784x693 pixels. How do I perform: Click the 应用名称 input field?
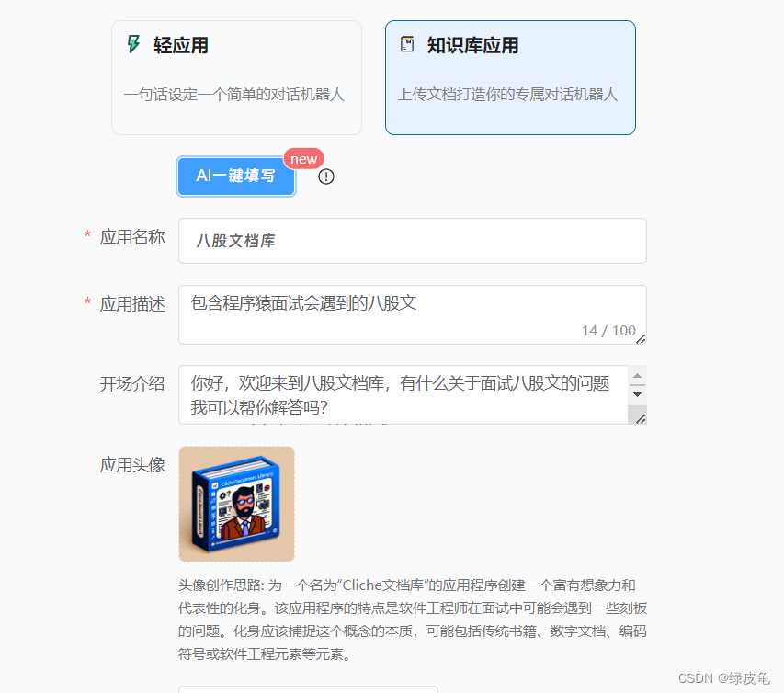(413, 241)
